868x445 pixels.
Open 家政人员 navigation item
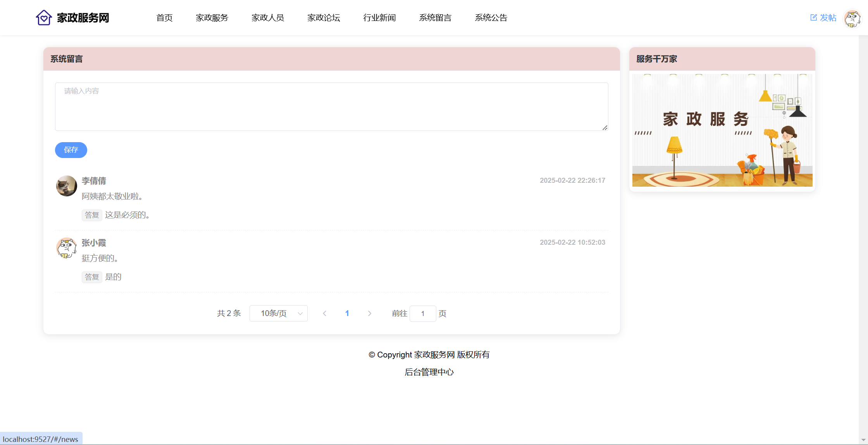coord(268,18)
